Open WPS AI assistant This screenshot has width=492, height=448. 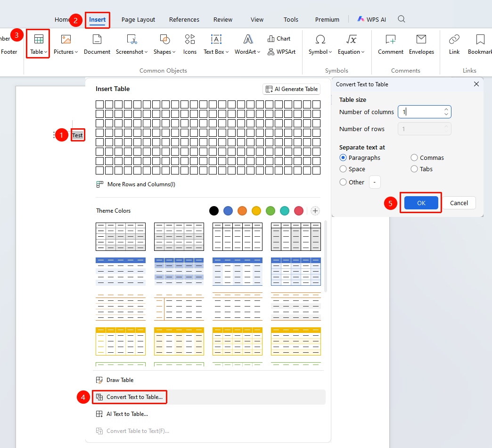[x=372, y=19]
